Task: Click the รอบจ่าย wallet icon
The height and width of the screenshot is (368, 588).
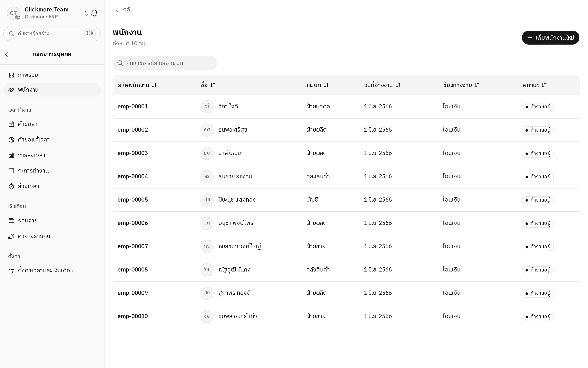Action: click(x=11, y=221)
